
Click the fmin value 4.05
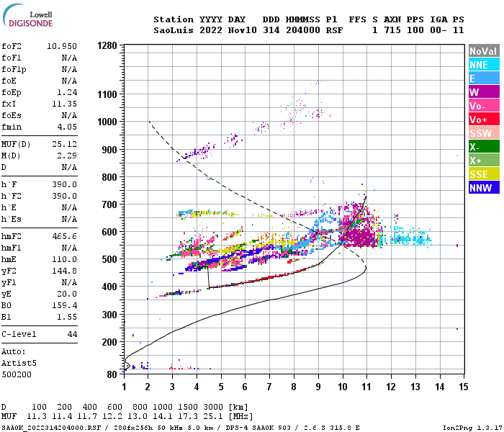click(67, 127)
